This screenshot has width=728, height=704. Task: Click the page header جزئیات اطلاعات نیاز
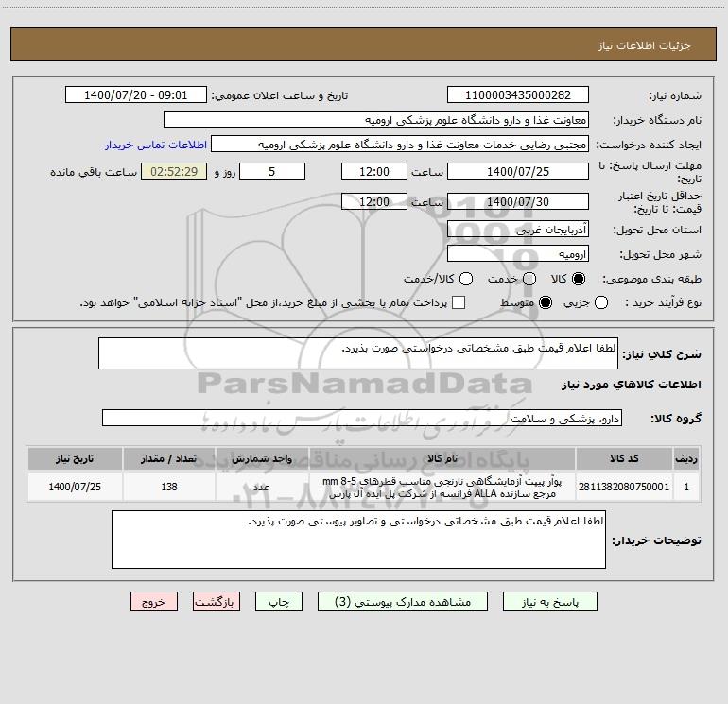pos(644,45)
